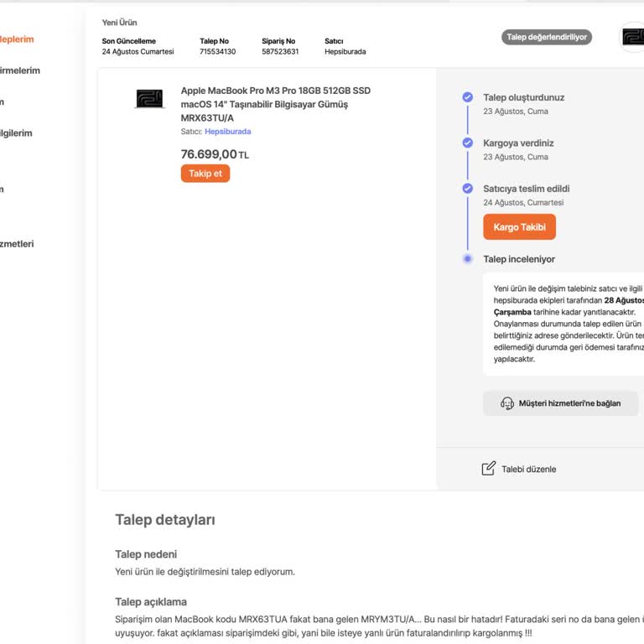Open the MacBook Pro product thumbnail
644x644 pixels.
pos(150,99)
